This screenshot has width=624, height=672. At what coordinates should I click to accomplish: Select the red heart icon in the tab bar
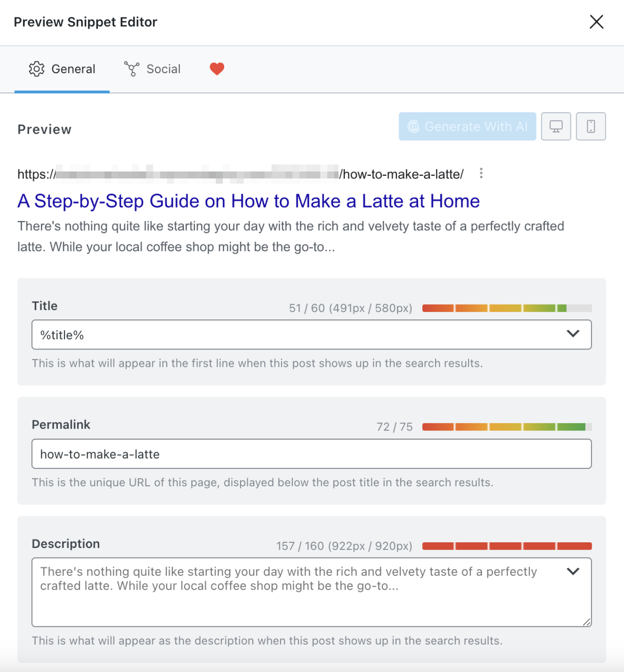tap(216, 69)
